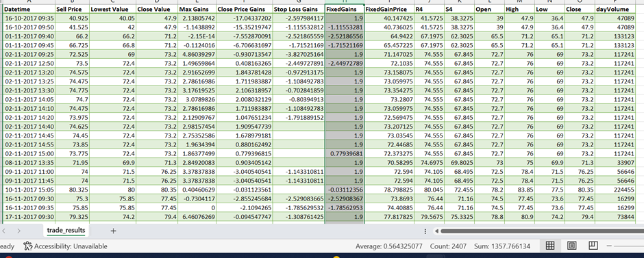Viewport: 644px width, 258px height.
Task: Select the Datetime header cell
Action: [x=29, y=9]
